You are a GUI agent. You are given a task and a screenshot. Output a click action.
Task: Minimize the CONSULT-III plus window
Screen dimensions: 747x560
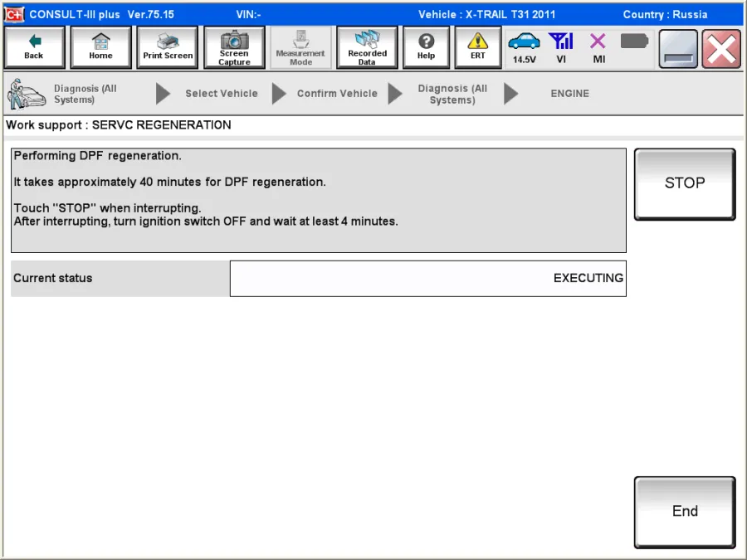coord(678,49)
